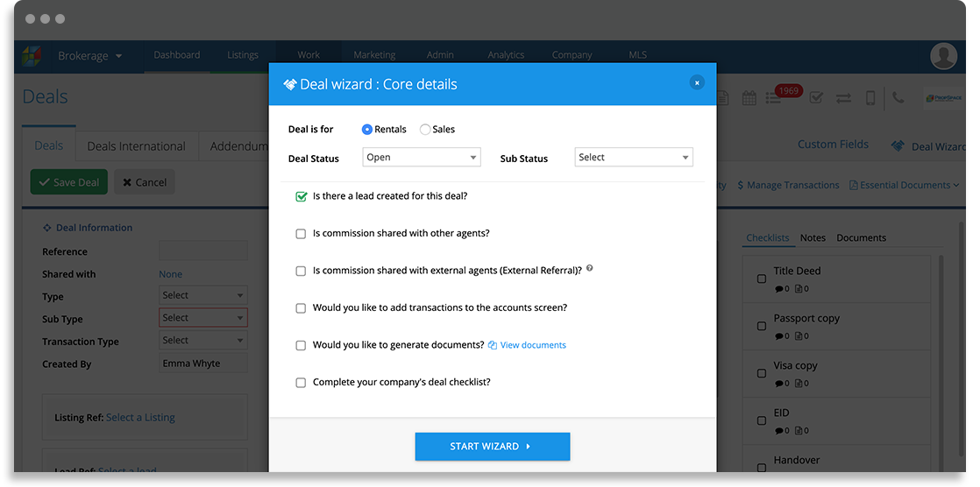Open the Sub Type Select dropdown

[203, 318]
